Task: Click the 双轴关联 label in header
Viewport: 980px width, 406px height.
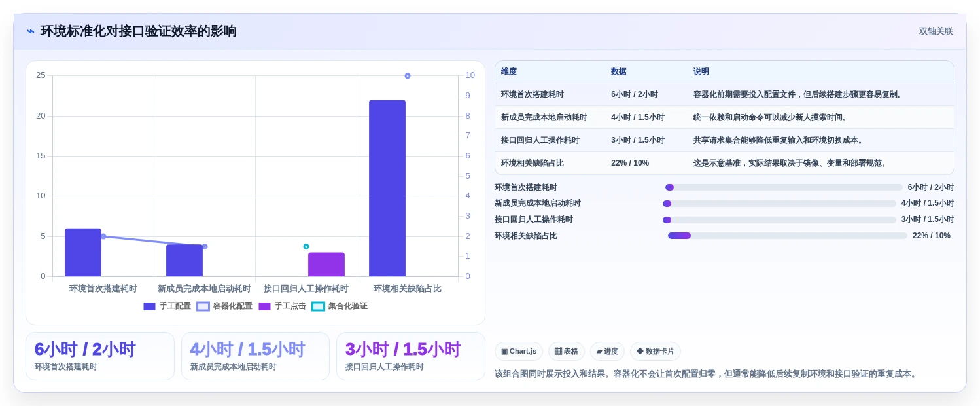Action: pos(936,31)
